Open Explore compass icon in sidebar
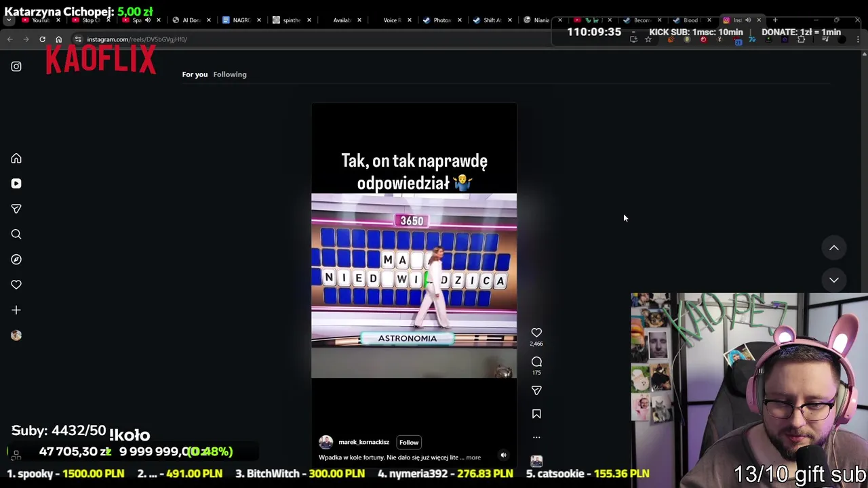 pyautogui.click(x=16, y=260)
